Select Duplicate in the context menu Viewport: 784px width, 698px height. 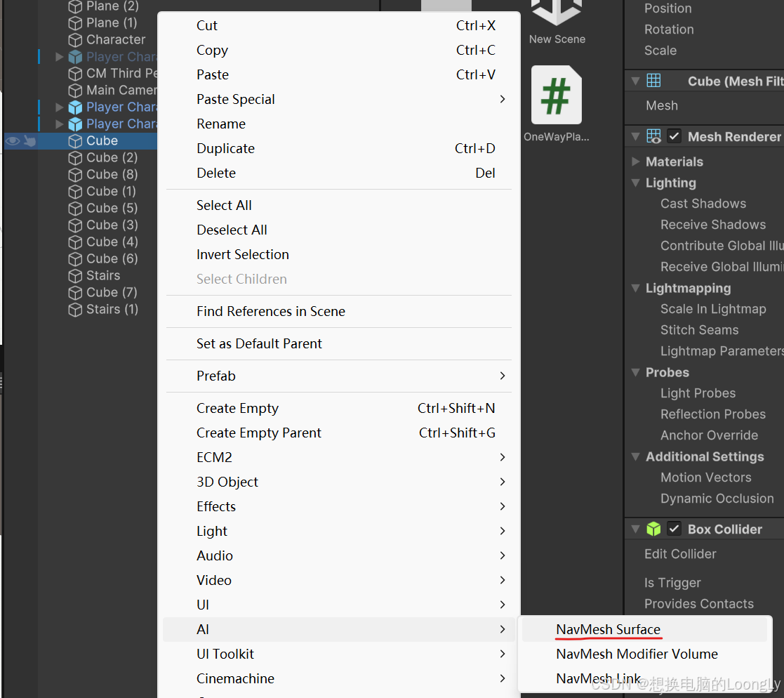(x=338, y=149)
